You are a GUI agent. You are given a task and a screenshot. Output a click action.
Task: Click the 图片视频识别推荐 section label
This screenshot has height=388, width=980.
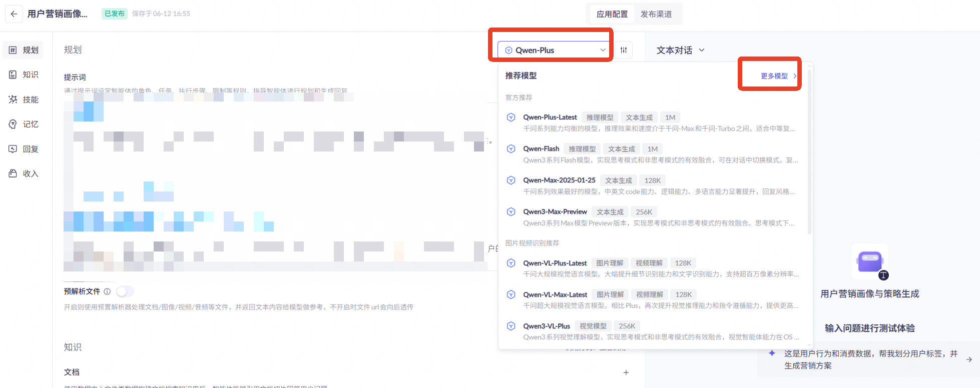point(532,243)
